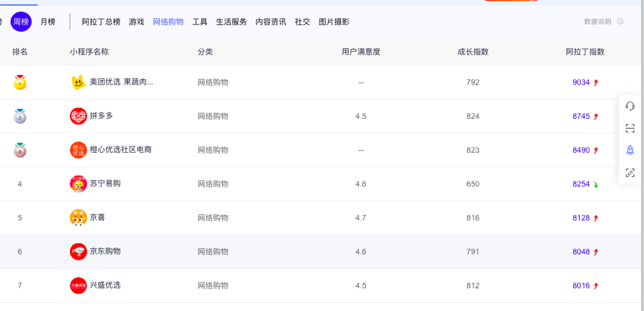Click the bronze third-place medal icon

click(20, 150)
